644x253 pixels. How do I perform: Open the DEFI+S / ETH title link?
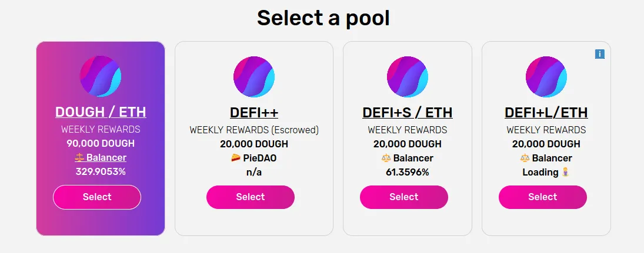(408, 112)
